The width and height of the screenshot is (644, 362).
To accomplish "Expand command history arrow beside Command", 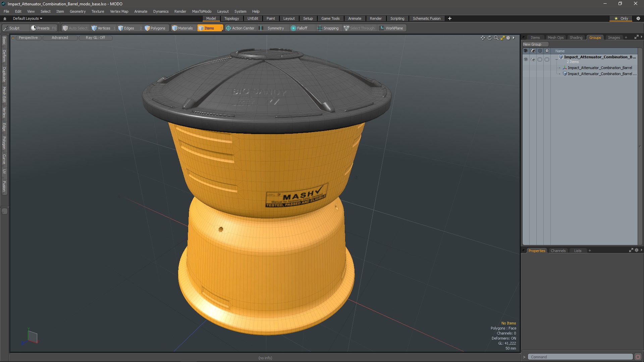I will click(x=524, y=357).
